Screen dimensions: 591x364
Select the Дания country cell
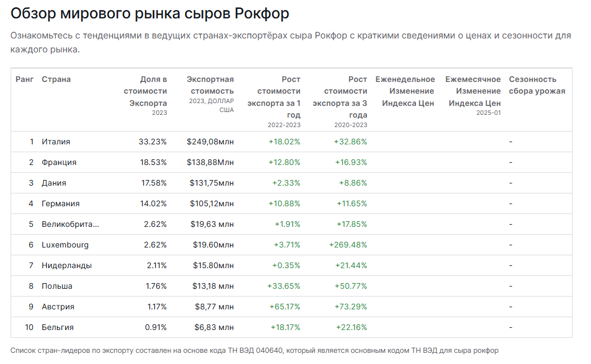point(54,183)
